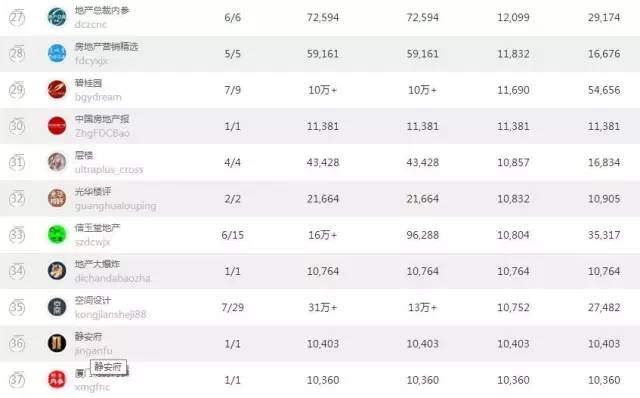Click the 光华楼评 avatar thumbnail
This screenshot has height=398, width=640.
click(x=57, y=198)
